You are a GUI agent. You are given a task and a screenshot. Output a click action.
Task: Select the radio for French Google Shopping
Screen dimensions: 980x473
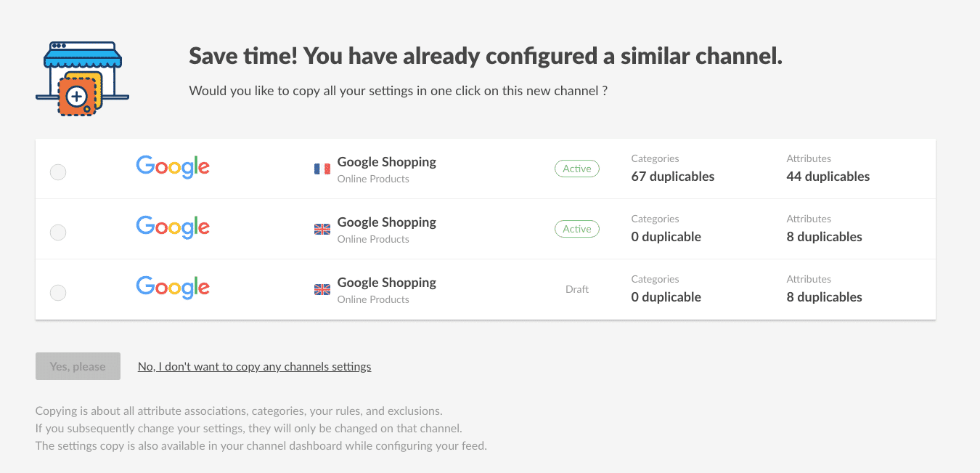58,172
